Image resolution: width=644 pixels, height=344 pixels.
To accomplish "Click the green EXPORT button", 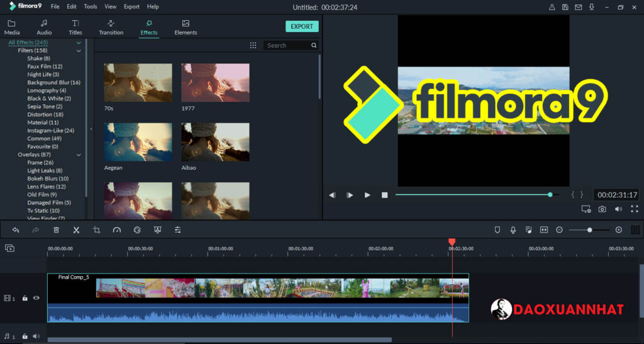I will [302, 26].
